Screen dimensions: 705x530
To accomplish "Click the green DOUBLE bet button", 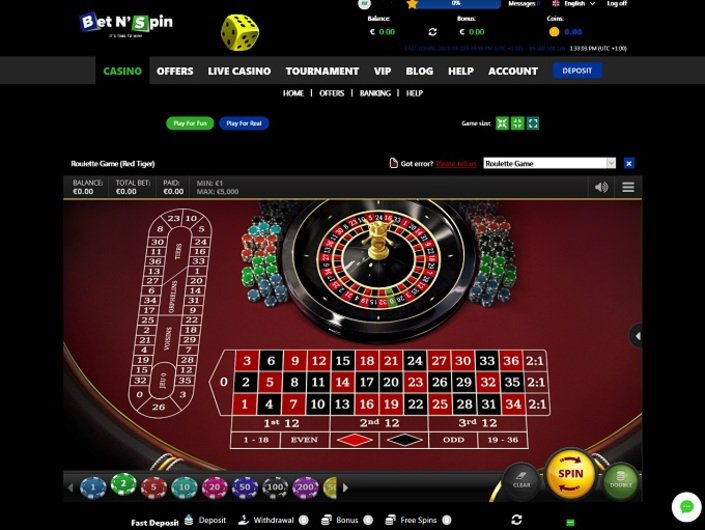I will (621, 481).
